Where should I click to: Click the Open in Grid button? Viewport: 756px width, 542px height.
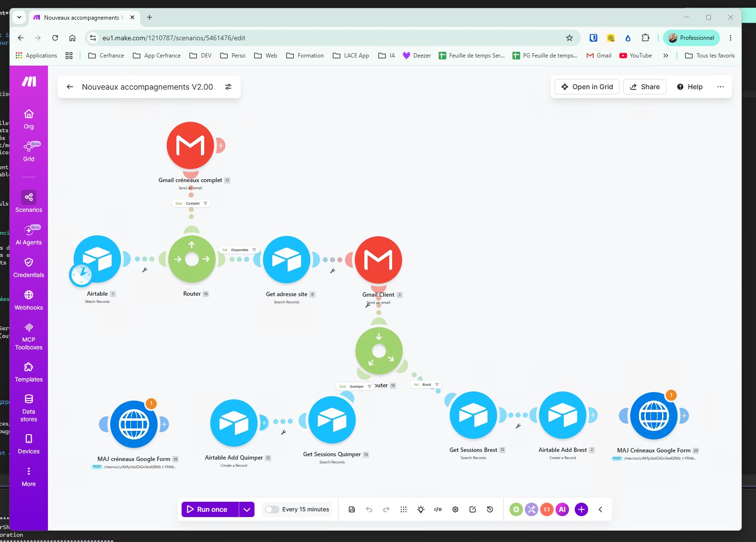pos(587,87)
